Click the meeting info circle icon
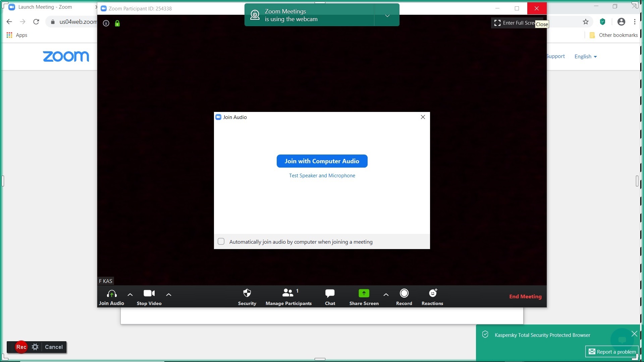The width and height of the screenshot is (644, 362). [x=106, y=23]
